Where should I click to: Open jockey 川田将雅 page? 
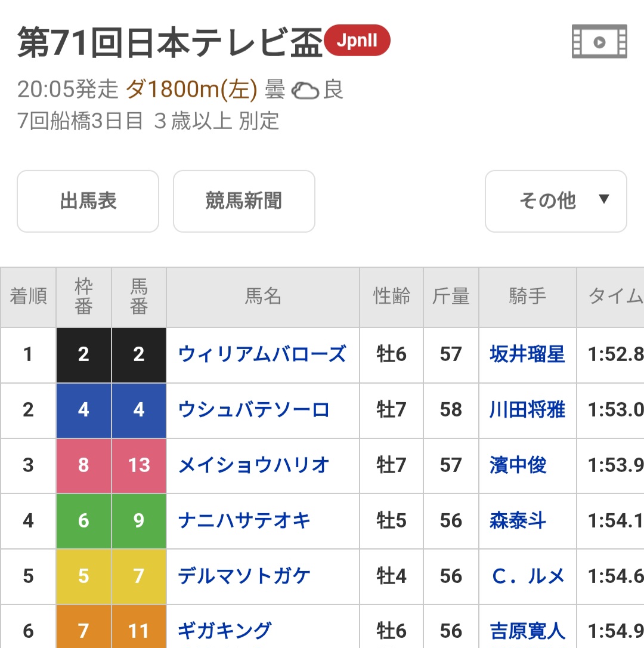click(527, 410)
